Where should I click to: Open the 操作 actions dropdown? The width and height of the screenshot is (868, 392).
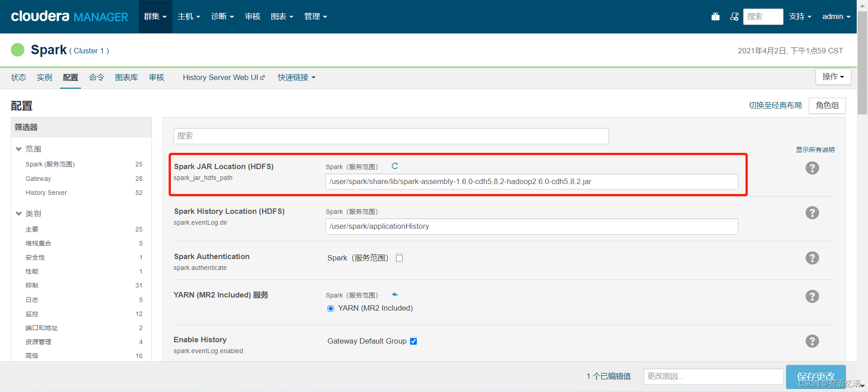point(833,77)
